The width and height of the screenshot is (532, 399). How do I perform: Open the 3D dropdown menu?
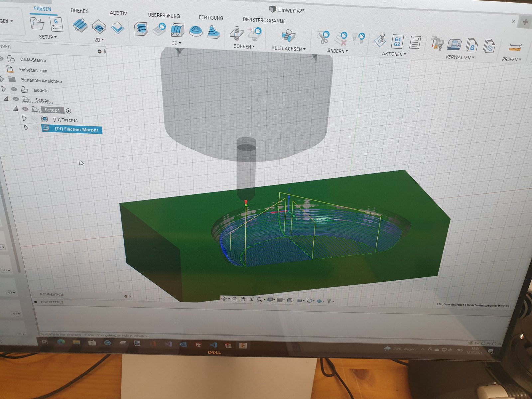point(177,43)
